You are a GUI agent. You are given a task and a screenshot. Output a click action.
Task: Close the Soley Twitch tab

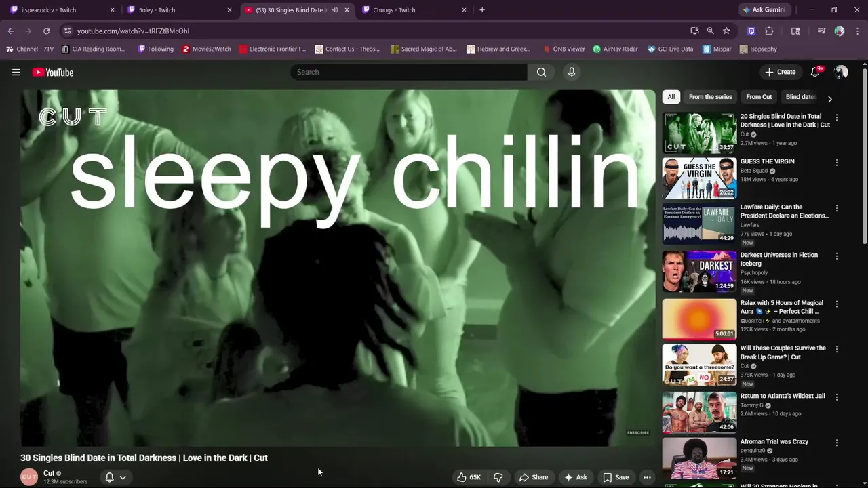[229, 10]
